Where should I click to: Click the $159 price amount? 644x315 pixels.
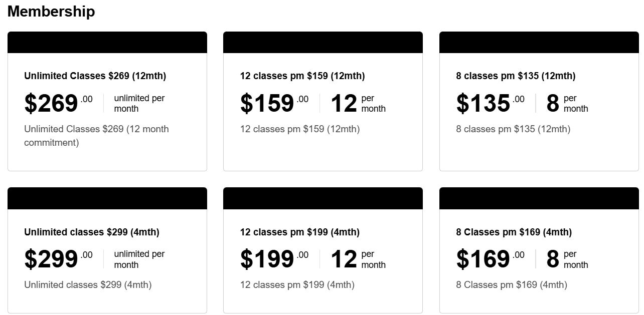coord(267,104)
